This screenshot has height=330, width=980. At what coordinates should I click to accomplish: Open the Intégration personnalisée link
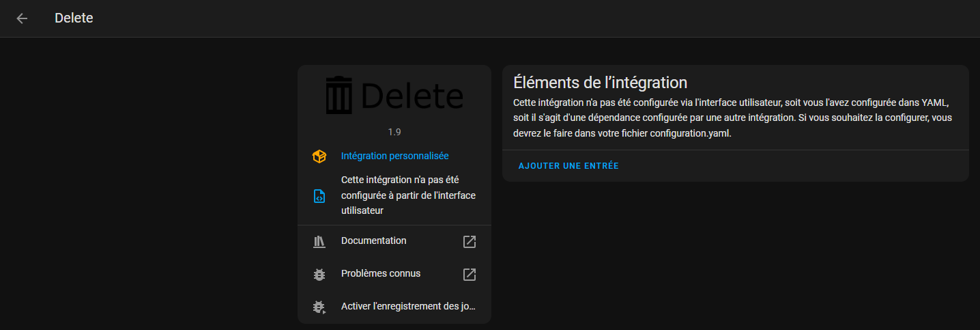click(394, 156)
